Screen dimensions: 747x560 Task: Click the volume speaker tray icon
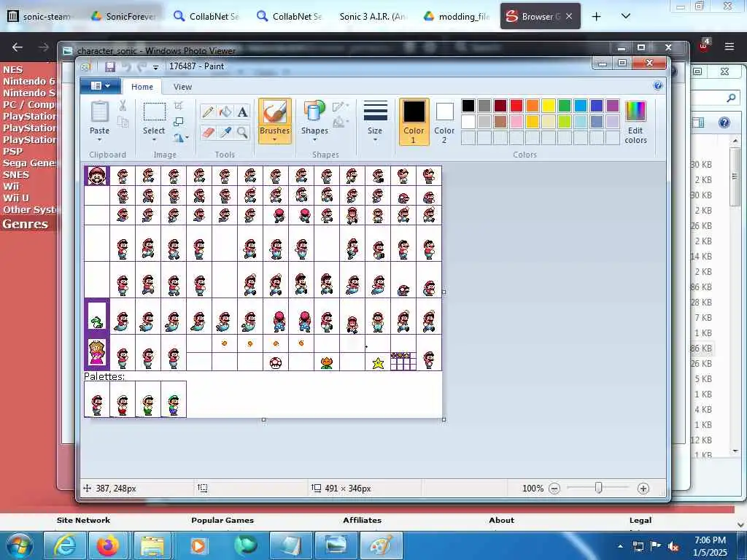click(x=673, y=546)
